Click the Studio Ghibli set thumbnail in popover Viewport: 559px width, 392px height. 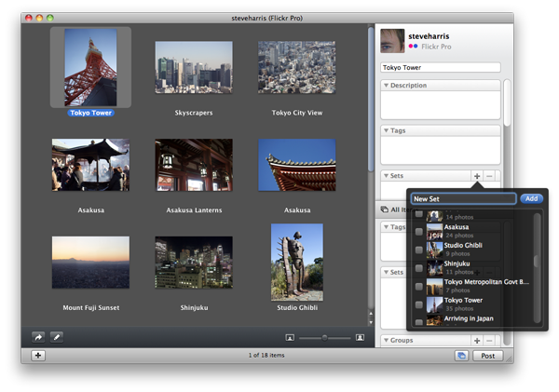434,250
